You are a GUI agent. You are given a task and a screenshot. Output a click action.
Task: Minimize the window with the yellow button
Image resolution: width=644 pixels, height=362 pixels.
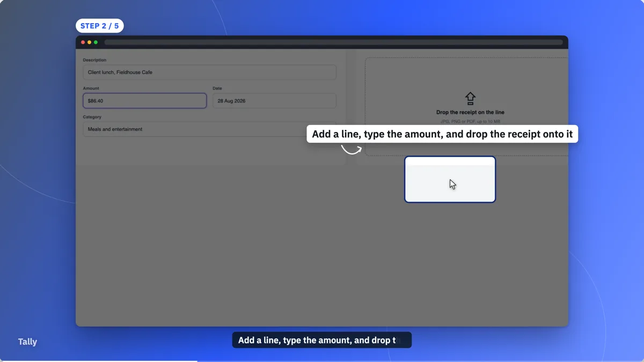point(90,42)
